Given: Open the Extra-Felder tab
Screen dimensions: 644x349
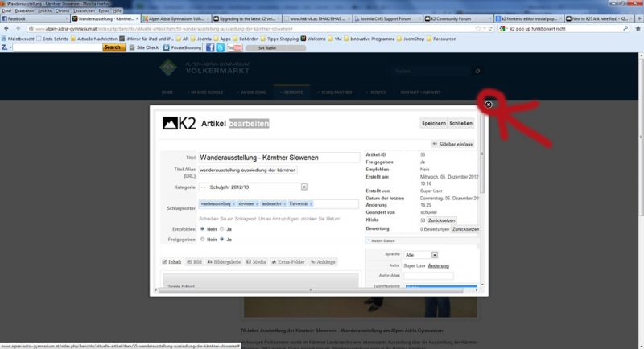Looking at the screenshot, I should (288, 261).
